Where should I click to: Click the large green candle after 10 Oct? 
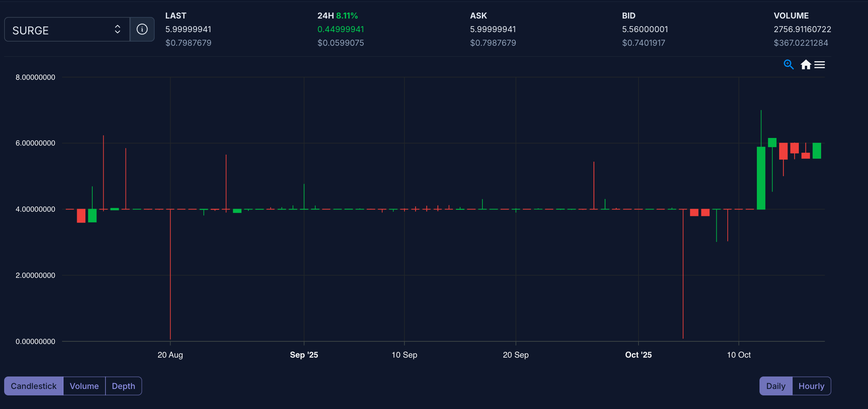[761, 178]
